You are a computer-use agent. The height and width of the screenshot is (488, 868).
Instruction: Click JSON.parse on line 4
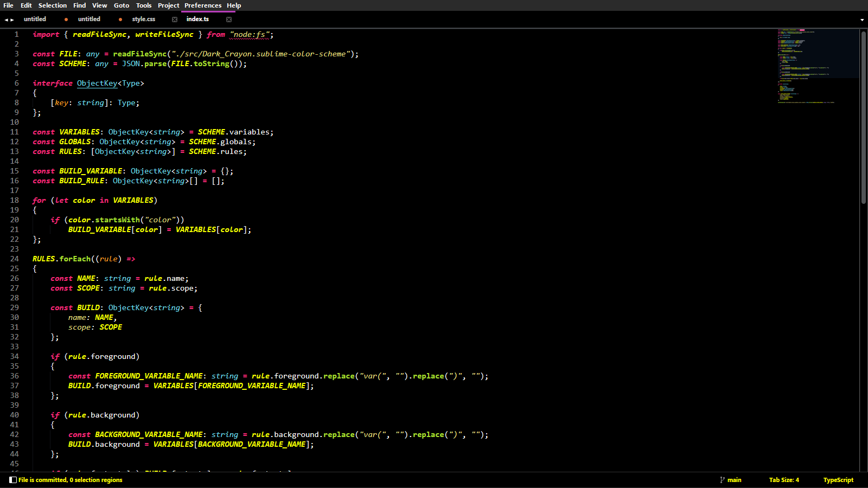pos(144,63)
